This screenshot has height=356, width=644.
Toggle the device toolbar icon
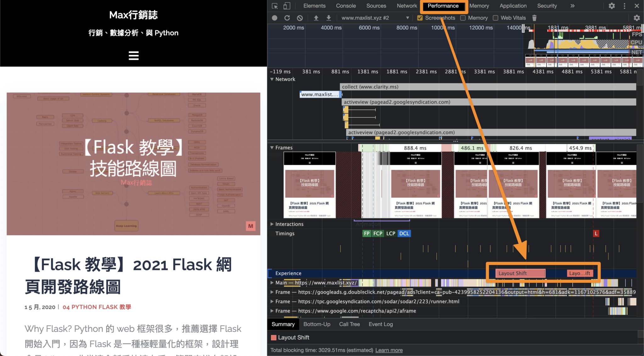[x=286, y=6]
